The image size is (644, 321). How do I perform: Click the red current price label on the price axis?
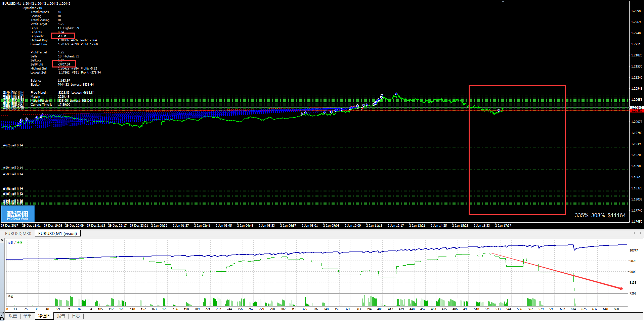tap(636, 110)
